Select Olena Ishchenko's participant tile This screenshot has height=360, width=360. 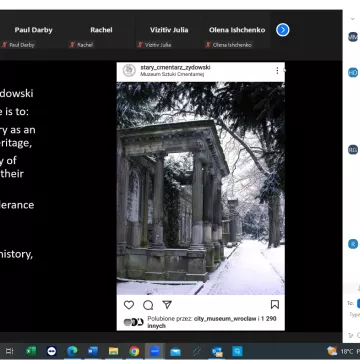tap(237, 31)
